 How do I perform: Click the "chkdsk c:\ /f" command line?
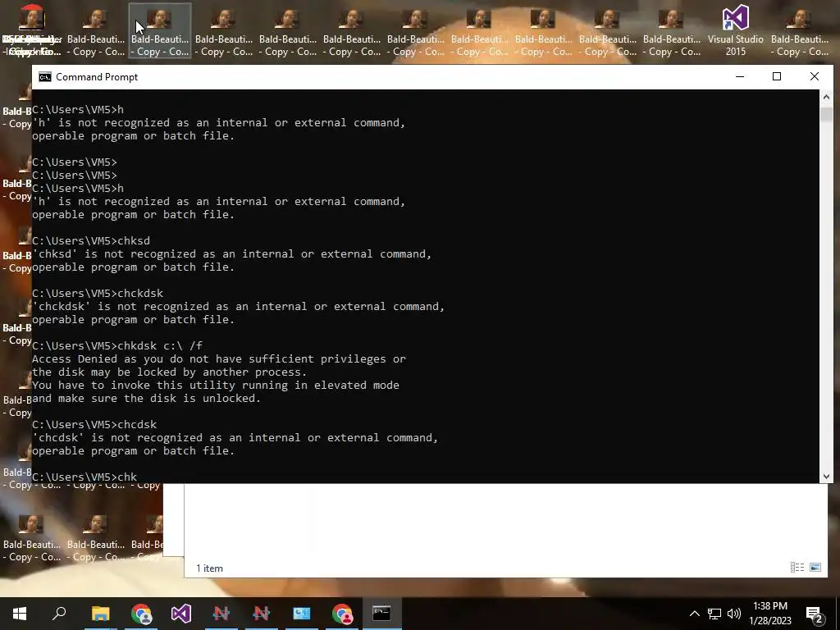click(117, 345)
